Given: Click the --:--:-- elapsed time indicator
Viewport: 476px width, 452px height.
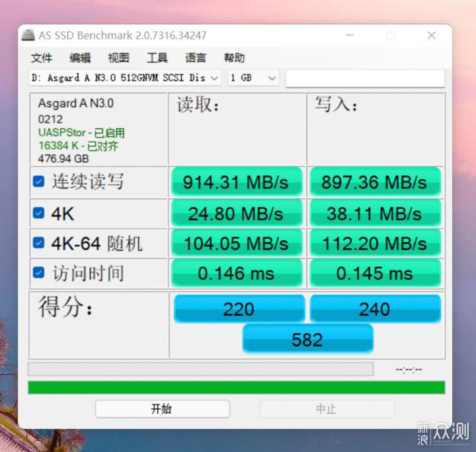Looking at the screenshot, I should coord(409,369).
